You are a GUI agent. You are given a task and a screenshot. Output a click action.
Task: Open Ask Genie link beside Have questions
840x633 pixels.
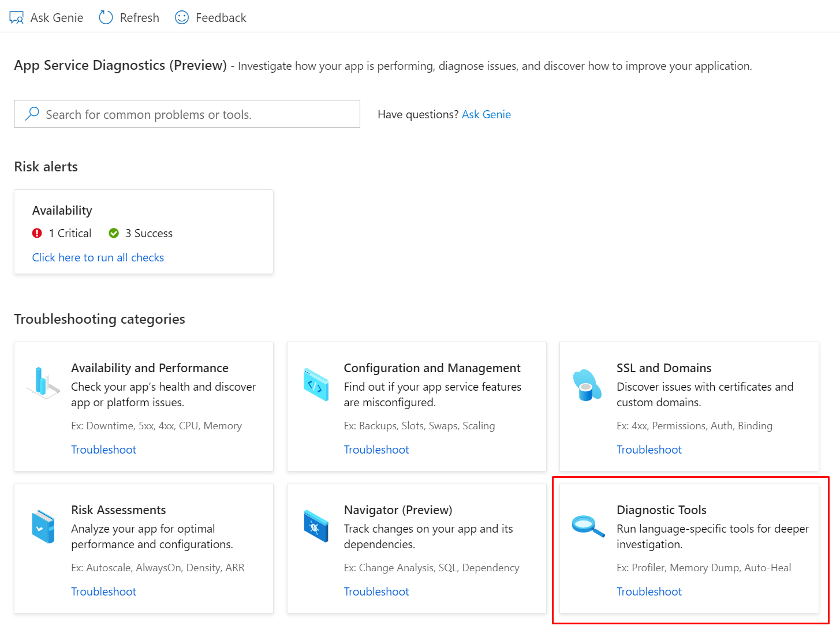point(486,114)
